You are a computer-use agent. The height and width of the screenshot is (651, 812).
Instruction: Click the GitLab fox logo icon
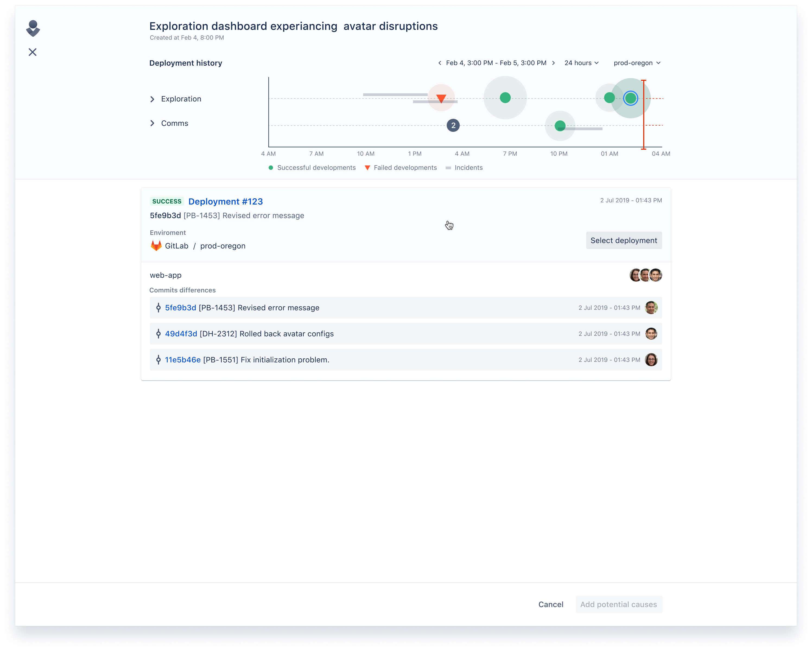[156, 246]
